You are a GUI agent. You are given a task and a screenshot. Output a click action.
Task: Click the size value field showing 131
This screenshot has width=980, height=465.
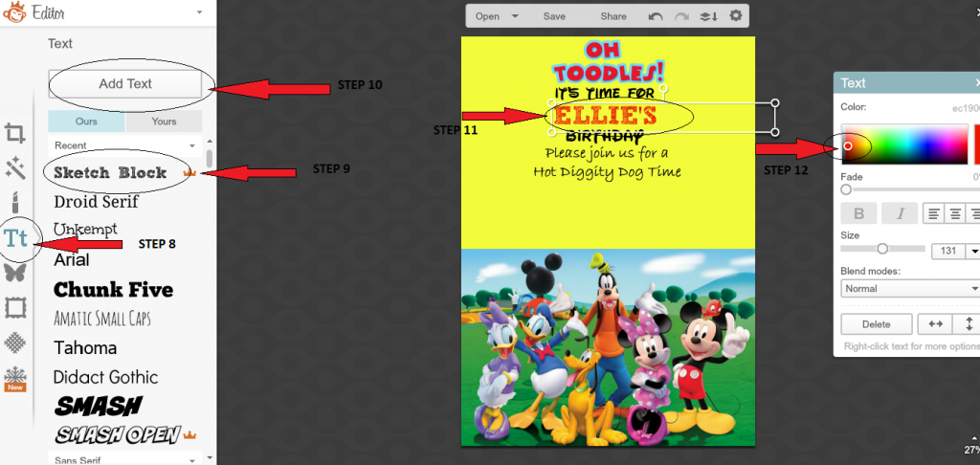pyautogui.click(x=948, y=251)
